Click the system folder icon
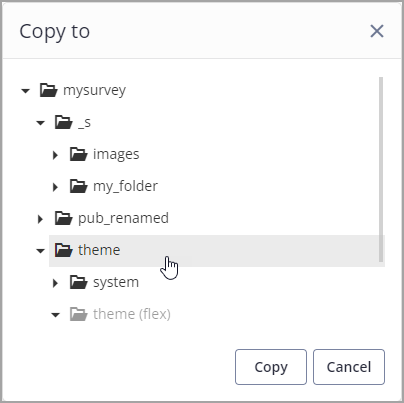 click(x=79, y=282)
